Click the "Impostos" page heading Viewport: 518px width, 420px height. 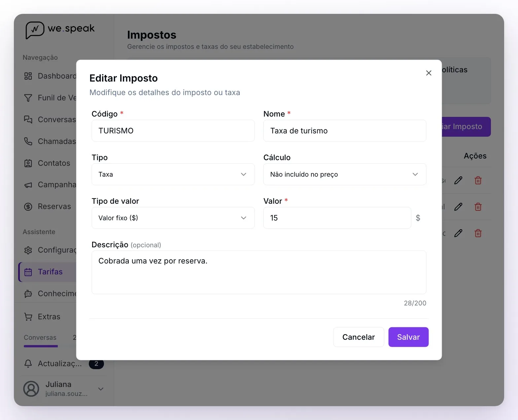pos(152,35)
